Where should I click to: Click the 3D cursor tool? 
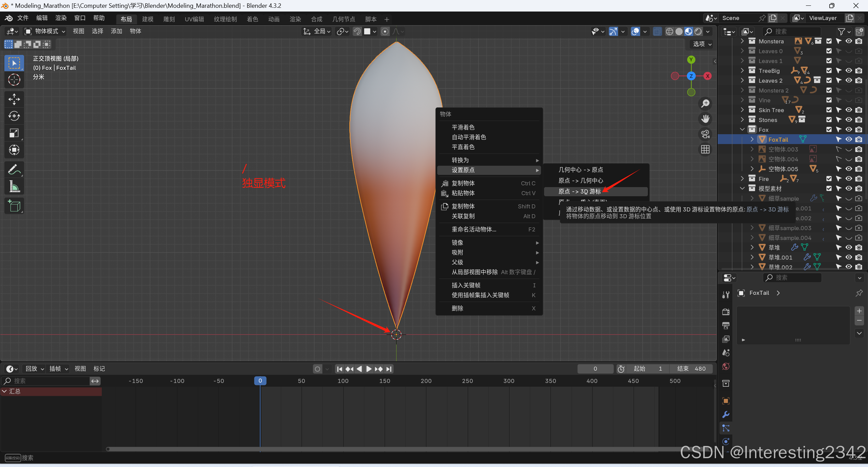click(14, 80)
